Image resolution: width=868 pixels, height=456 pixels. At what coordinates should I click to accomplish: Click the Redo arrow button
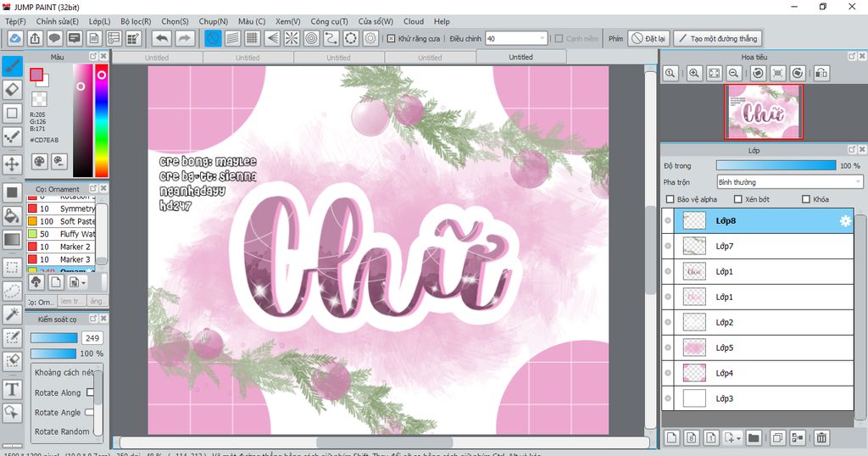point(185,39)
